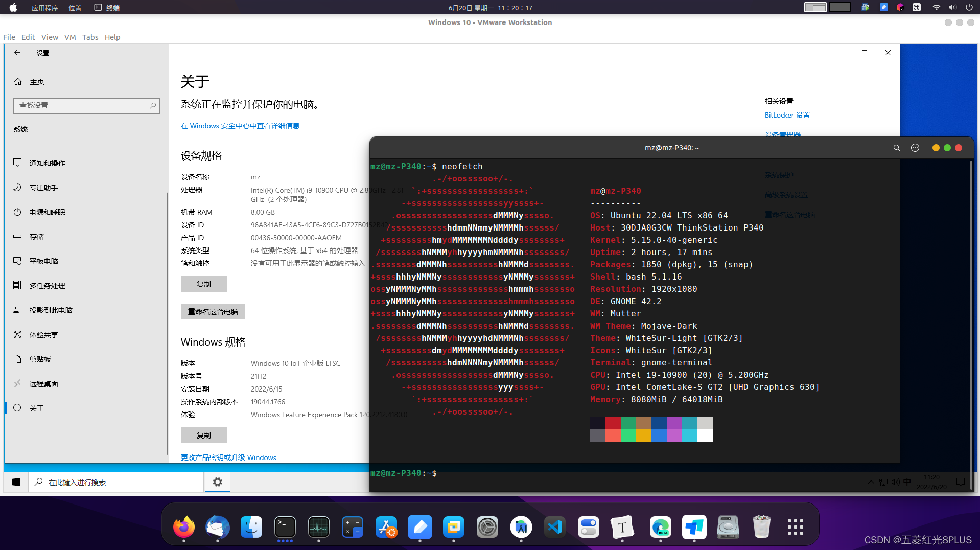Open the Windows 安全中心 details link
Screen dimensions: 980x550
[x=240, y=126]
